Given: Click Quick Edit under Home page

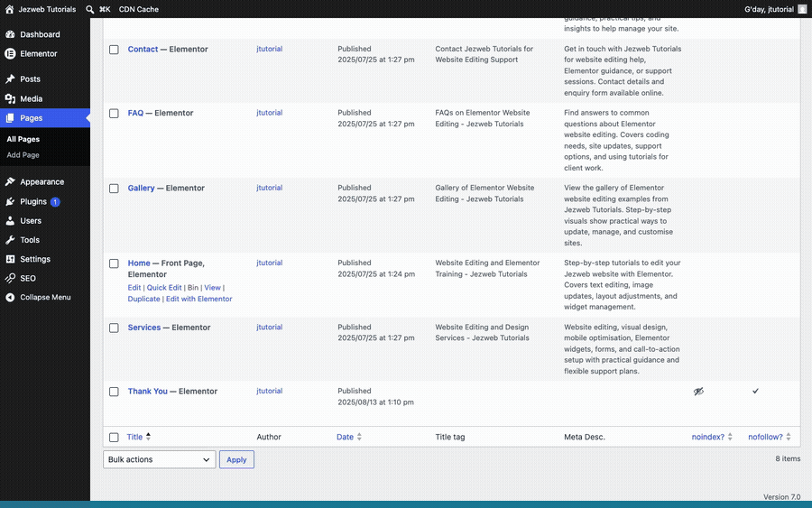Looking at the screenshot, I should (x=164, y=288).
